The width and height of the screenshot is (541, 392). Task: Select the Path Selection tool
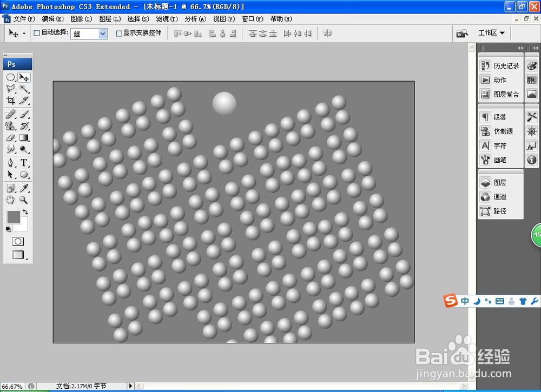click(x=11, y=175)
